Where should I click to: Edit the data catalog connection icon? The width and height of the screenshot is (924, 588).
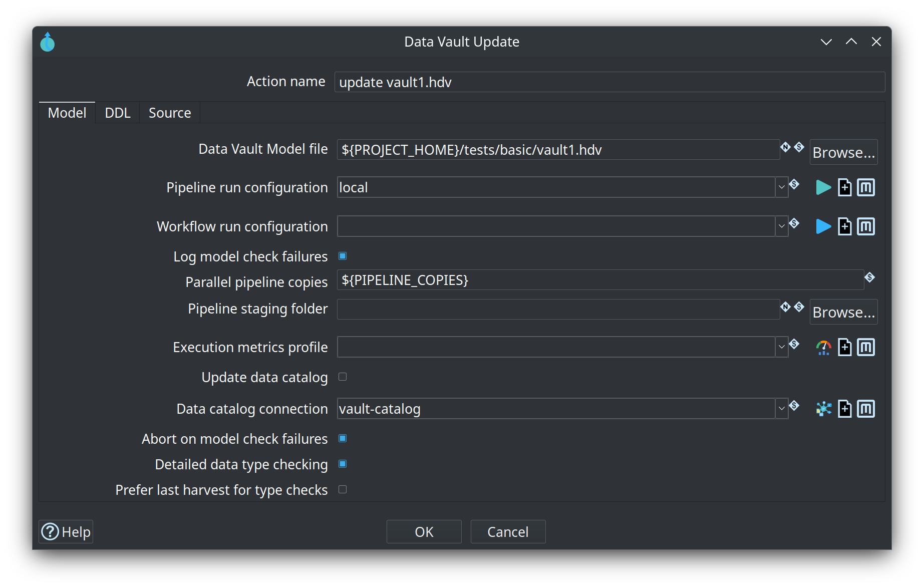coord(823,409)
